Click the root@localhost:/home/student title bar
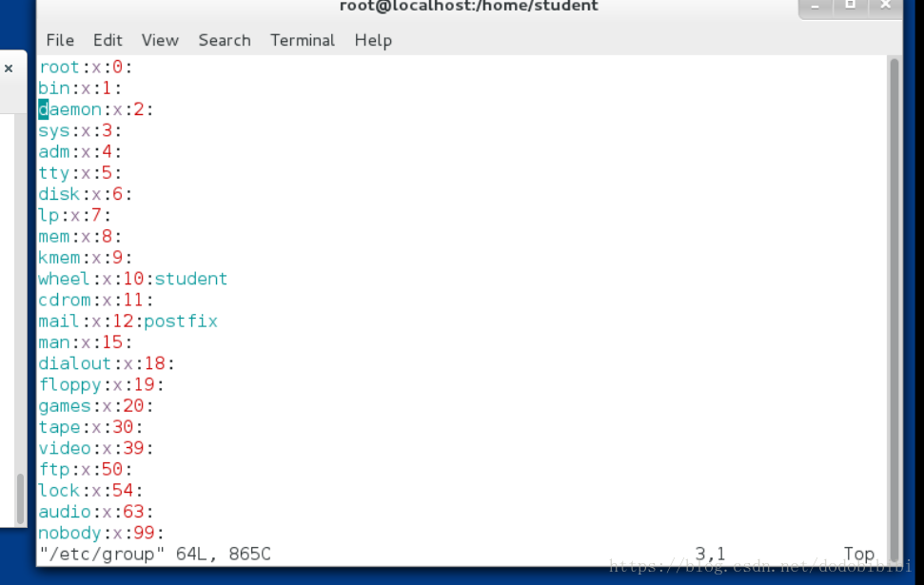 (x=469, y=7)
